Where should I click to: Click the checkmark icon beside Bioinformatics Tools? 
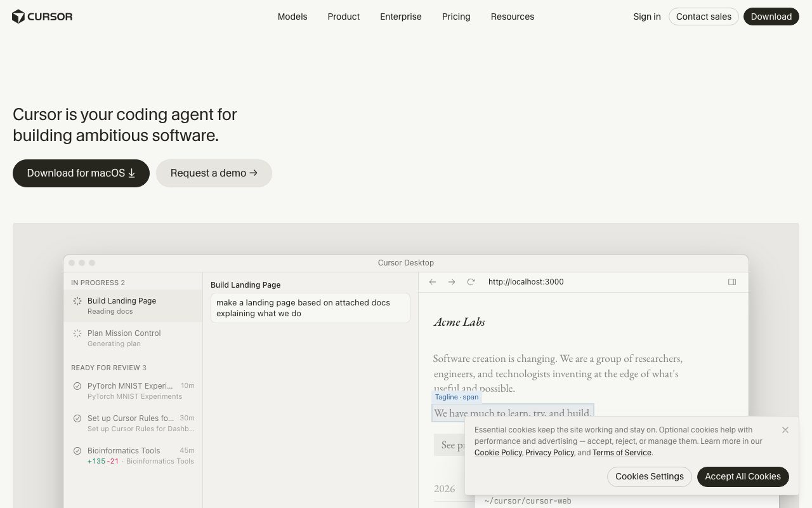(x=77, y=451)
